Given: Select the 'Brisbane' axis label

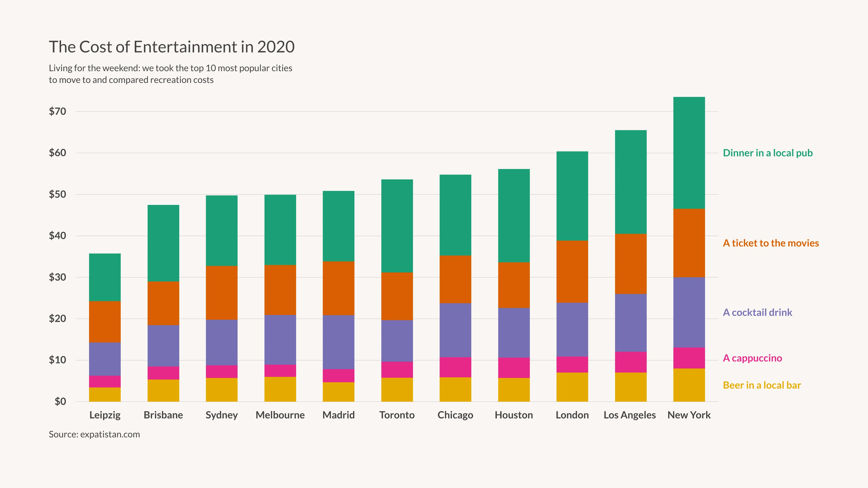Looking at the screenshot, I should point(163,415).
